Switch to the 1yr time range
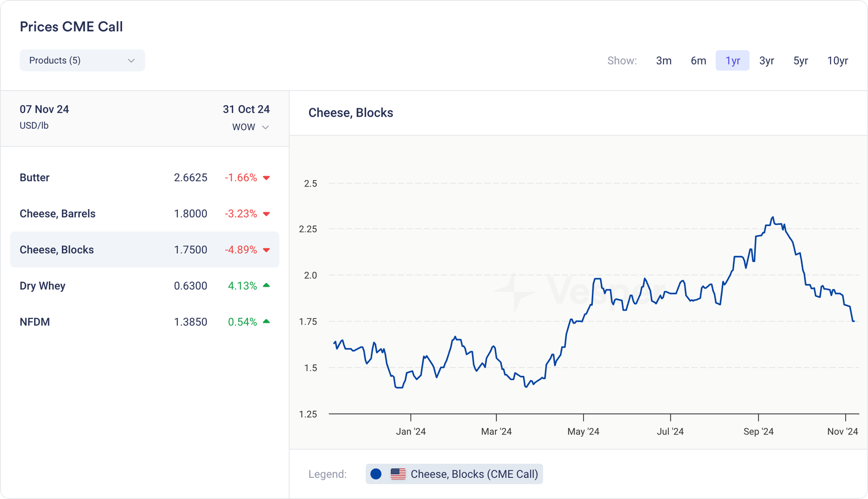The width and height of the screenshot is (868, 499). 732,61
